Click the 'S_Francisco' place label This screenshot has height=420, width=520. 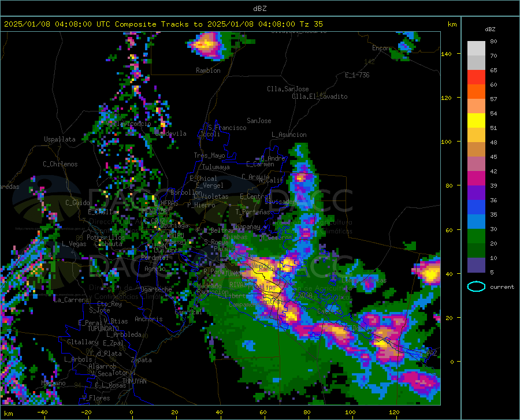227,128
